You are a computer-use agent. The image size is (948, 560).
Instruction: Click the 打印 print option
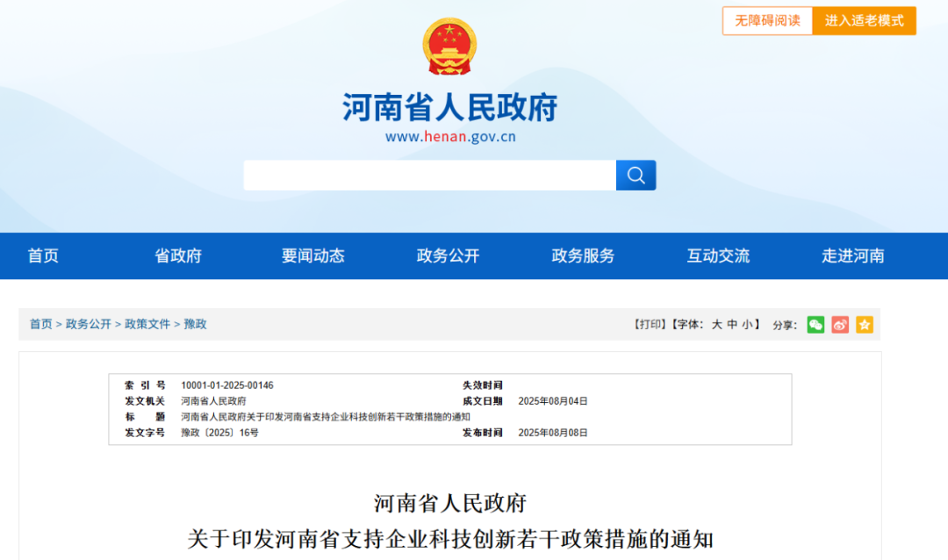(646, 323)
